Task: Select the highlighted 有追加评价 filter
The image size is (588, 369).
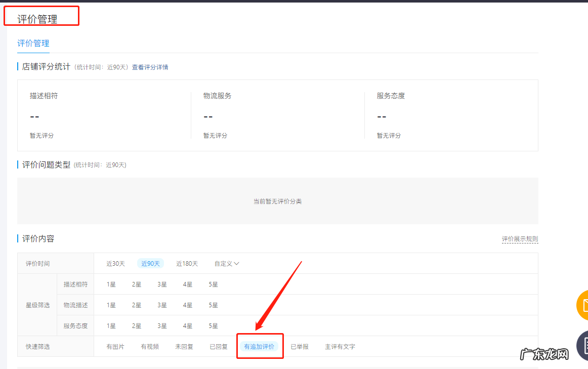Action: 260,346
